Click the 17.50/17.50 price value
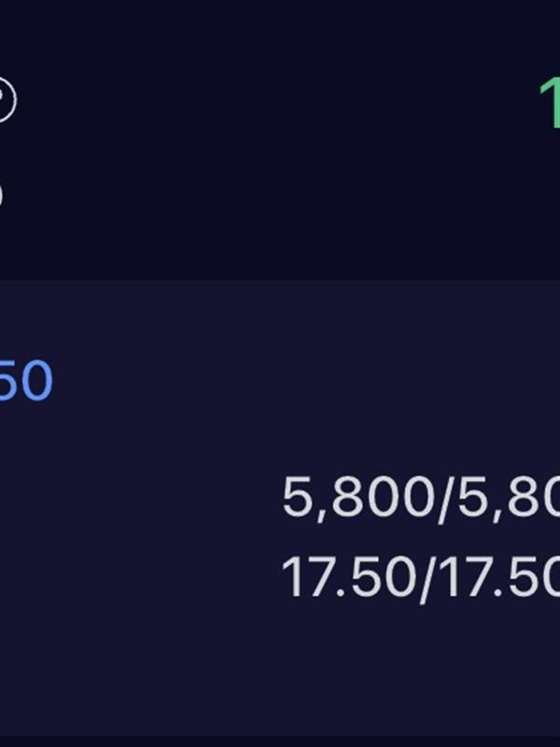The image size is (560, 747). (420, 578)
